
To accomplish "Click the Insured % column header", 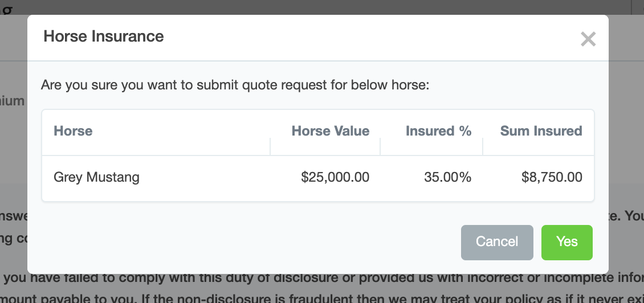I will coord(438,131).
